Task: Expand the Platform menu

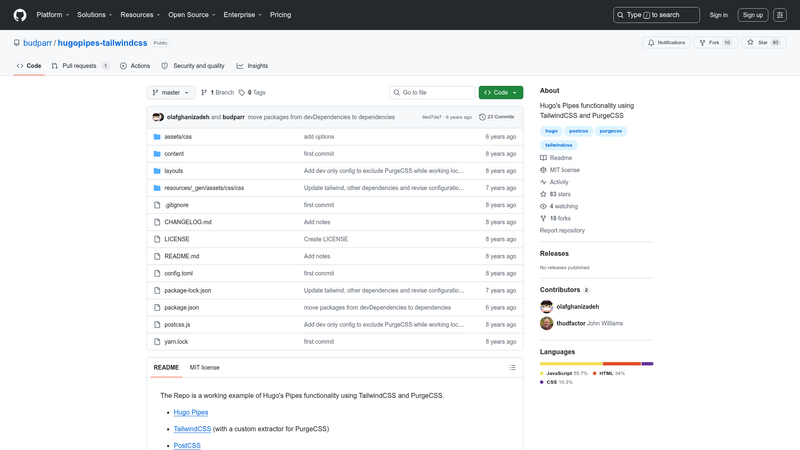Action: pos(53,15)
